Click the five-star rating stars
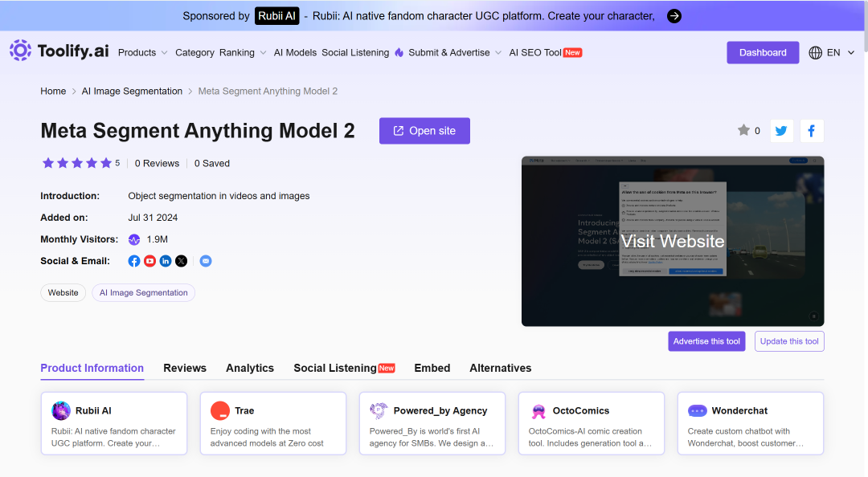The image size is (868, 477). click(x=77, y=163)
